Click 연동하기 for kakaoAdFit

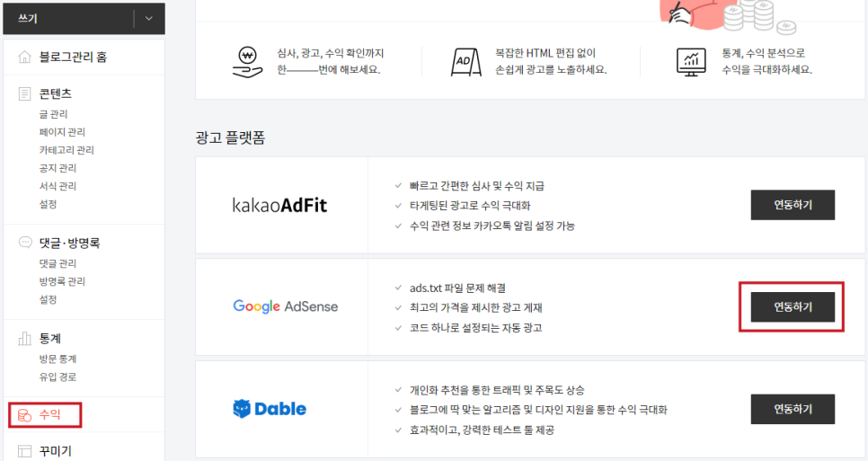coord(793,205)
